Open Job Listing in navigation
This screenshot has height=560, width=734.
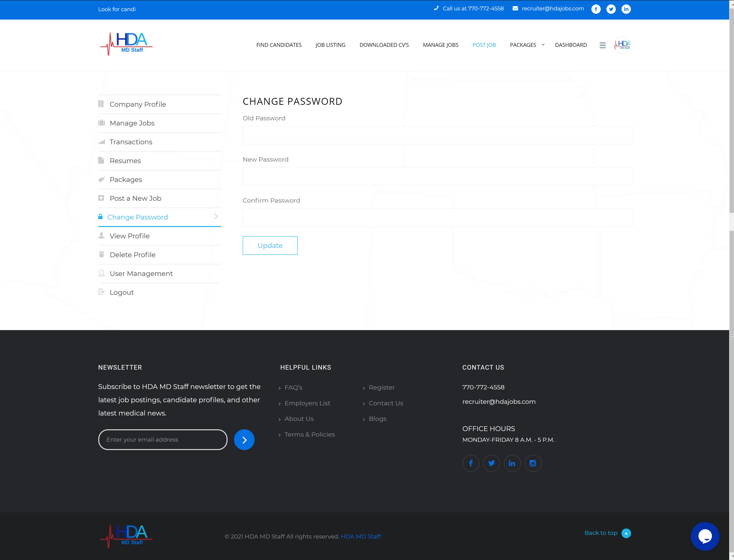[330, 45]
